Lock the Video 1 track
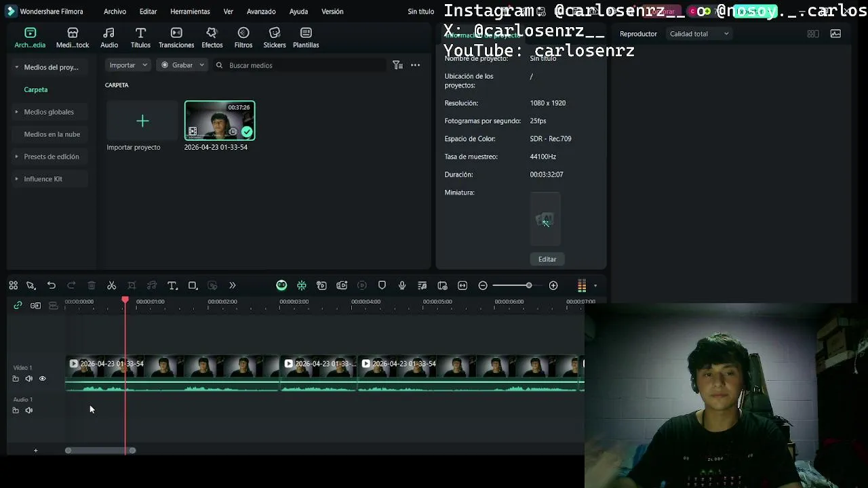Viewport: 868px width, 488px height. coord(16,379)
